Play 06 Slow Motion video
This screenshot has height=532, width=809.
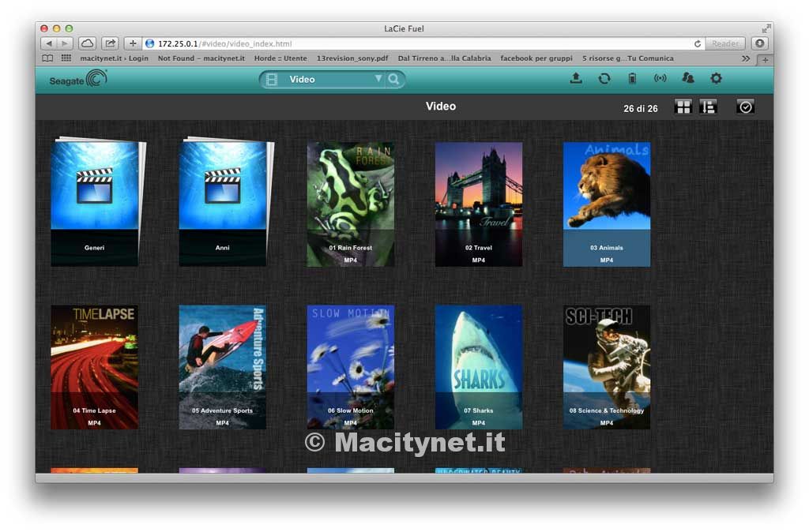pyautogui.click(x=350, y=367)
